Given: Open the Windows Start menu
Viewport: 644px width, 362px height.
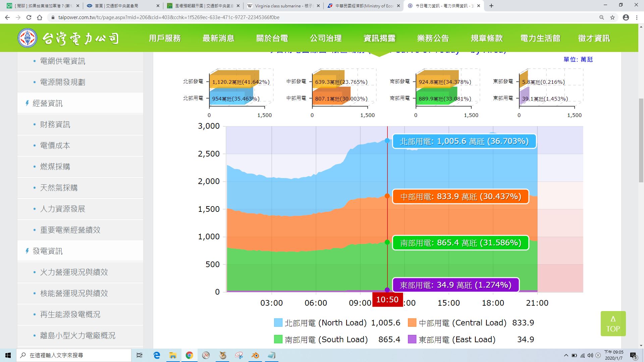Looking at the screenshot, I should [x=8, y=355].
